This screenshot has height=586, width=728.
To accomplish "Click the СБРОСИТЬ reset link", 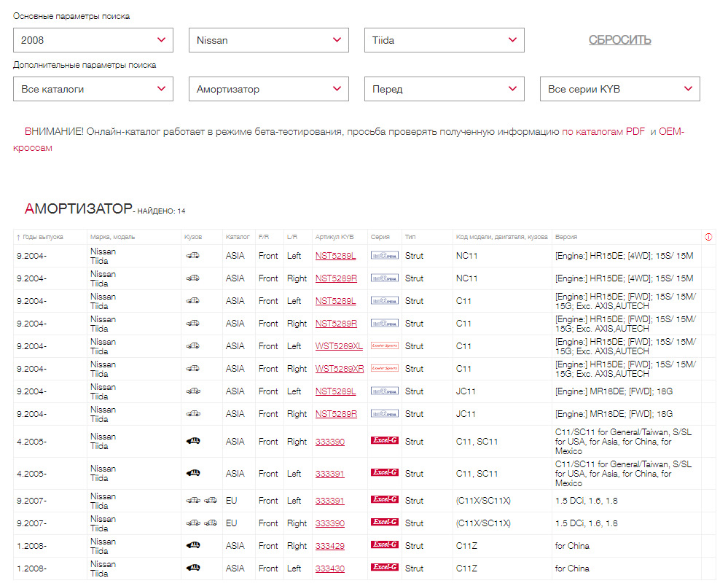I will tap(619, 40).
